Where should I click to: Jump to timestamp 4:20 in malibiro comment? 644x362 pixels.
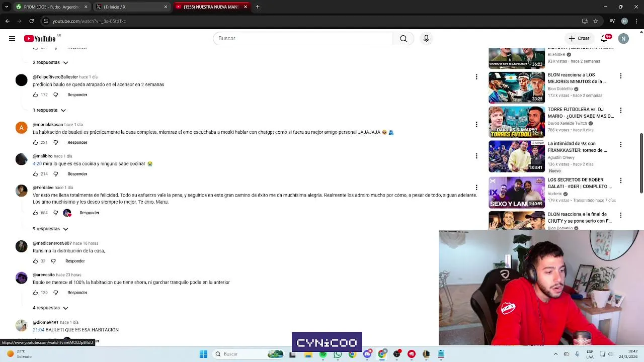[37, 164]
